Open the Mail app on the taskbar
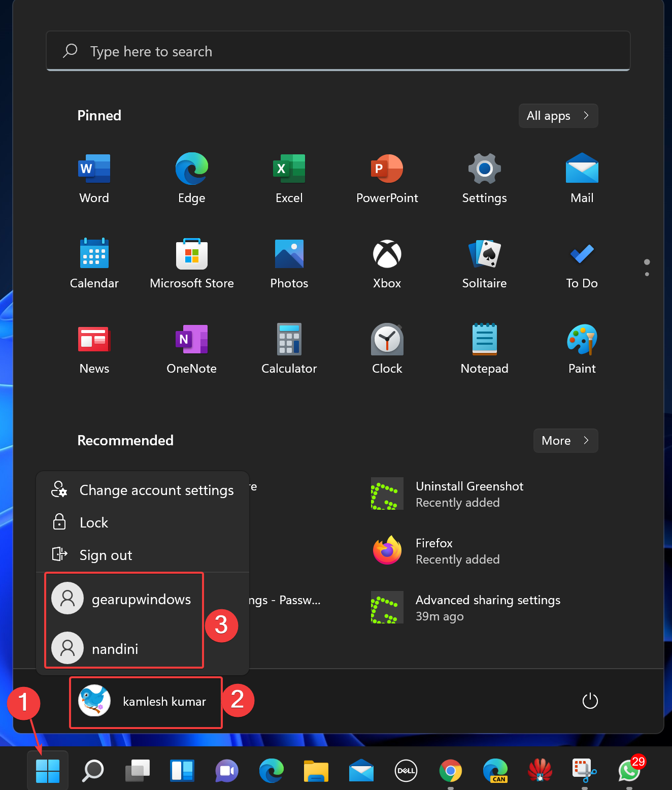This screenshot has height=790, width=672. click(x=361, y=771)
